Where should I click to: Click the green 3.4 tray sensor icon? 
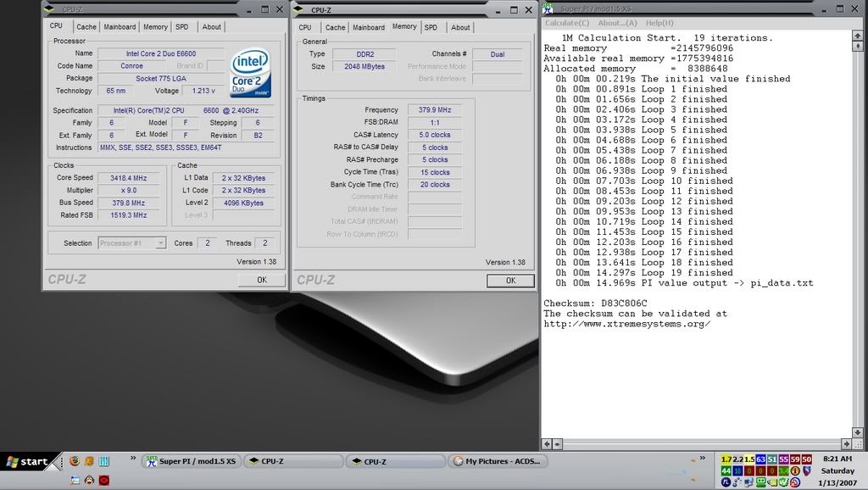point(784,471)
